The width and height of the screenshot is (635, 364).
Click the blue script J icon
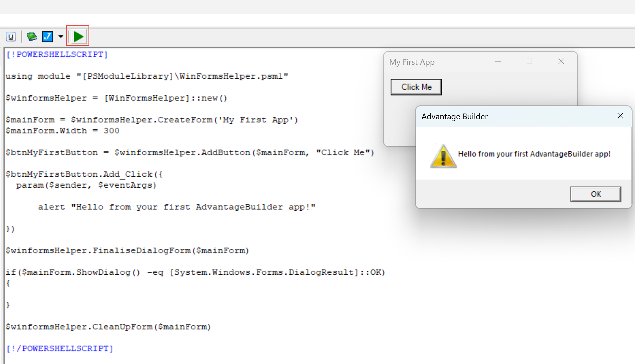pos(48,36)
